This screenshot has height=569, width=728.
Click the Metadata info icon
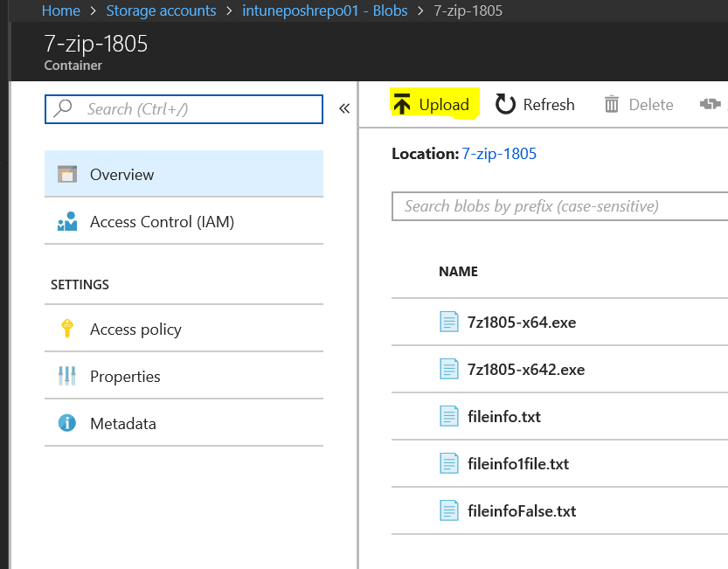(x=67, y=423)
